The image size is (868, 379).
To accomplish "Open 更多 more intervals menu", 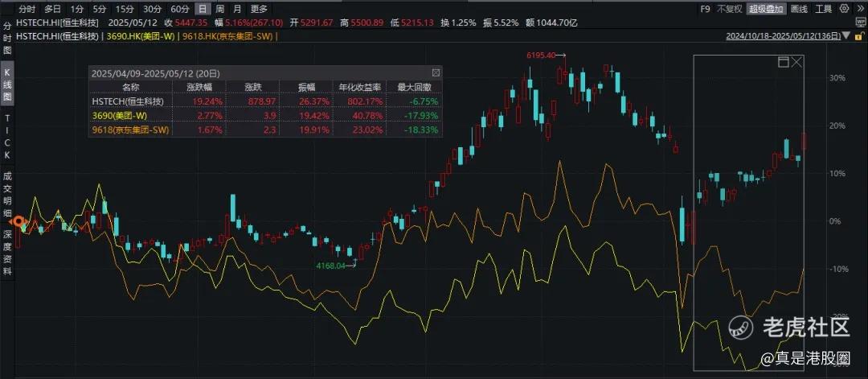I will (259, 9).
